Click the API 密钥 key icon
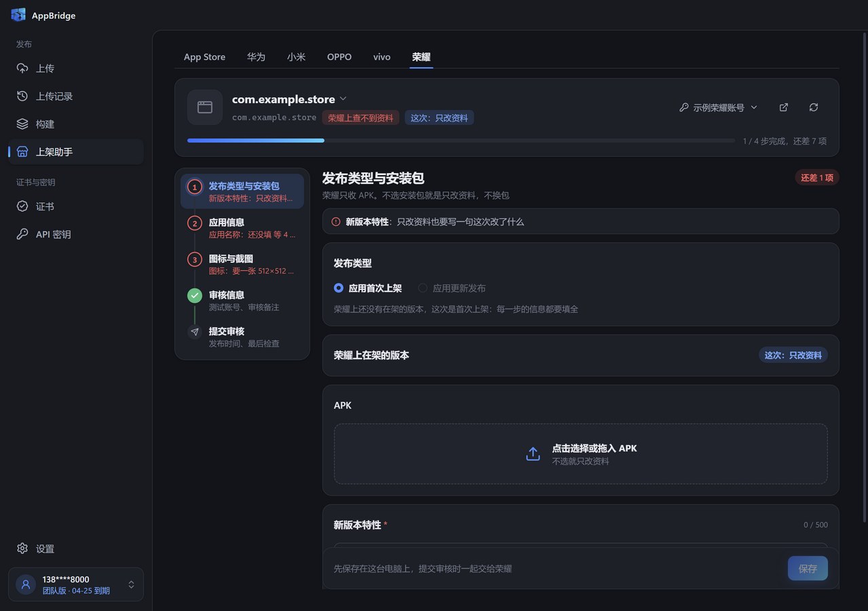Image resolution: width=868 pixels, height=611 pixels. click(x=22, y=234)
